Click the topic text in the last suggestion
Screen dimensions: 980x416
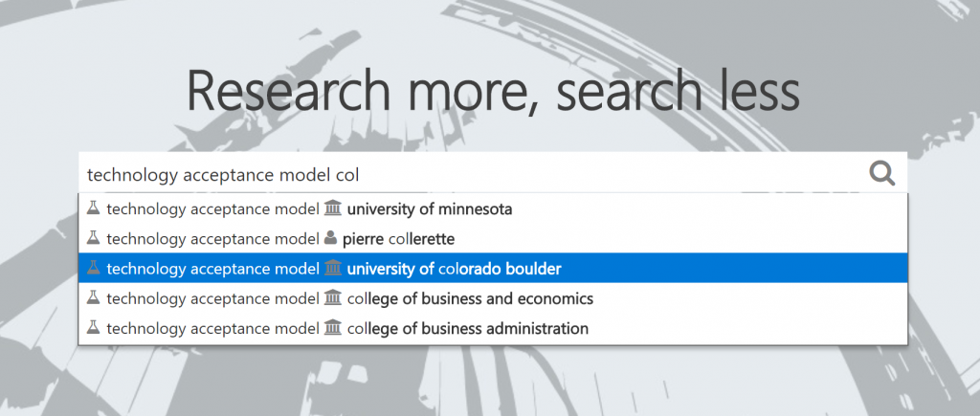[x=212, y=329]
